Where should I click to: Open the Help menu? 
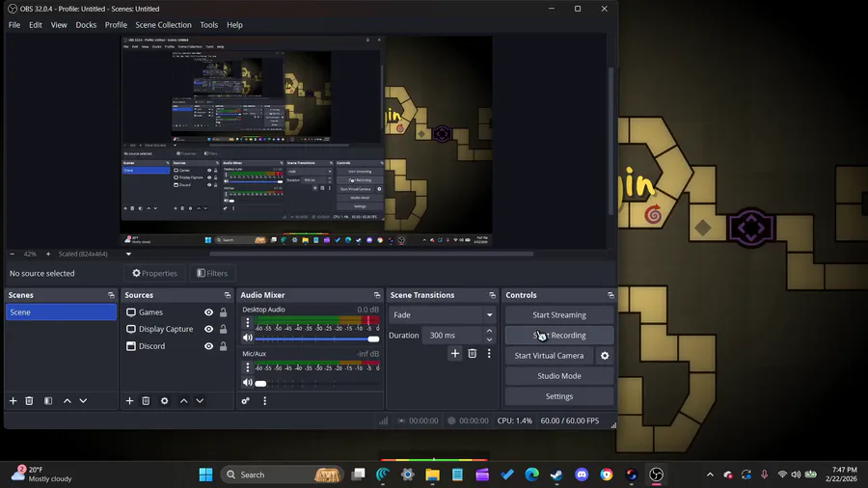pos(234,25)
